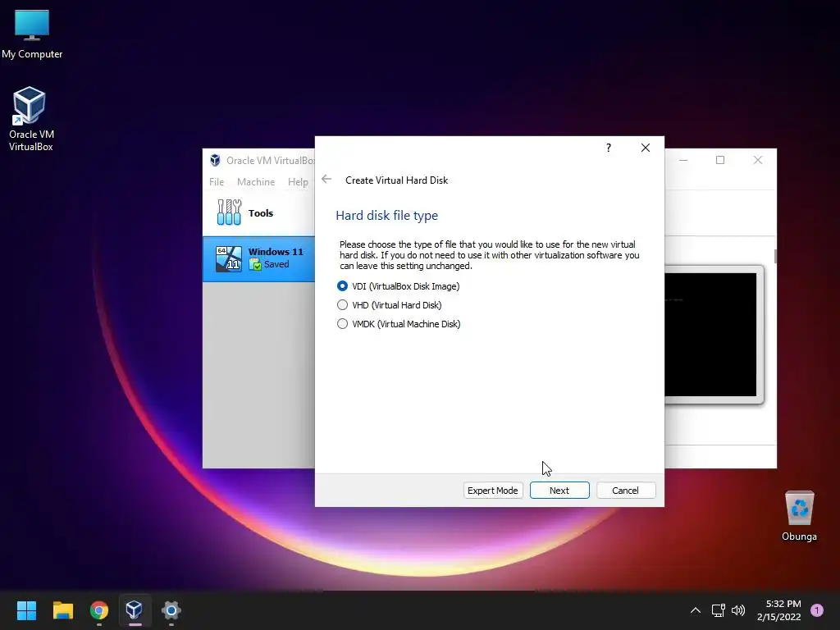This screenshot has height=630, width=840.
Task: Open File menu in VirtualBox Manager
Action: pos(217,181)
